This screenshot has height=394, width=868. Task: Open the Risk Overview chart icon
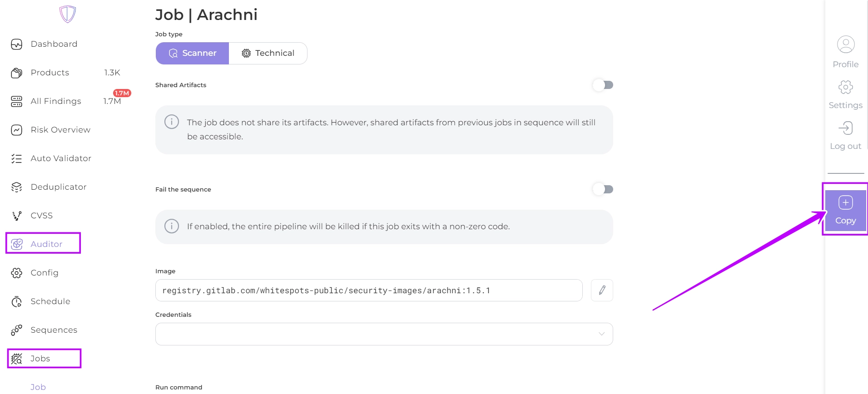17,130
